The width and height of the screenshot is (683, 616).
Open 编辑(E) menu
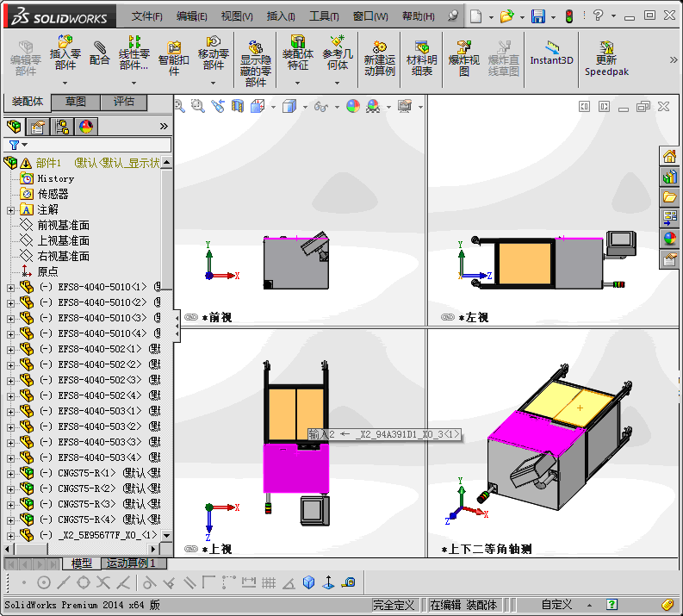click(192, 16)
